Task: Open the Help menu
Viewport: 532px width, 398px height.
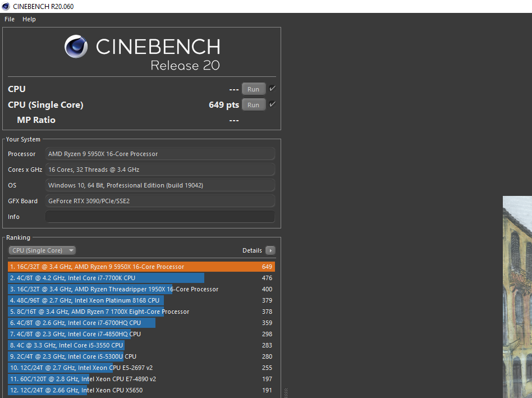Action: point(29,19)
